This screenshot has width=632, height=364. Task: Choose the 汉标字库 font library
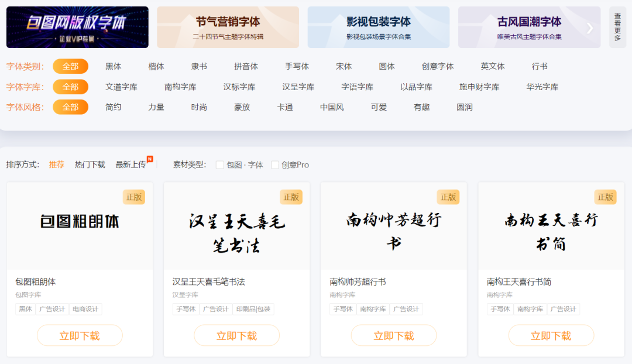239,87
